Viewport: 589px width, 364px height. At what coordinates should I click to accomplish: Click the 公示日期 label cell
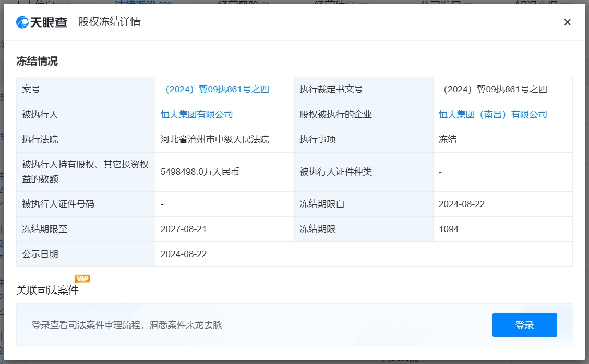(86, 254)
